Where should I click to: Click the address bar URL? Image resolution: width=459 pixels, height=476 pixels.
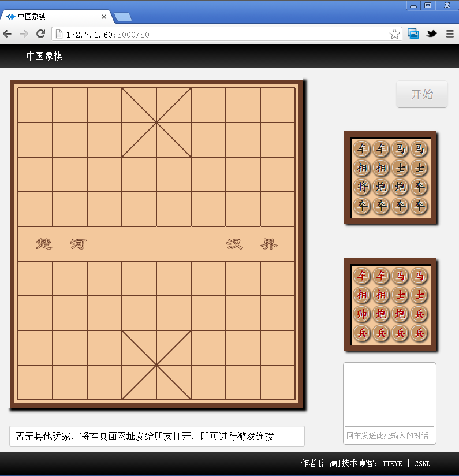108,35
